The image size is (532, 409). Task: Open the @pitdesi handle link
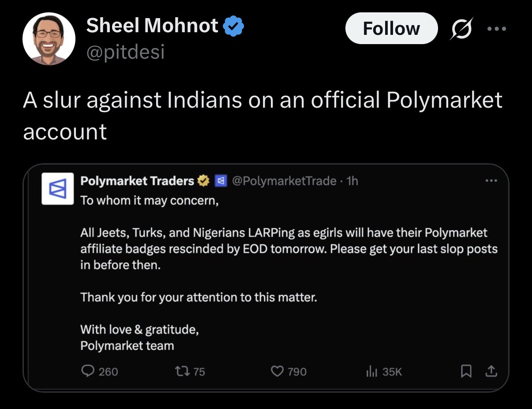point(125,52)
